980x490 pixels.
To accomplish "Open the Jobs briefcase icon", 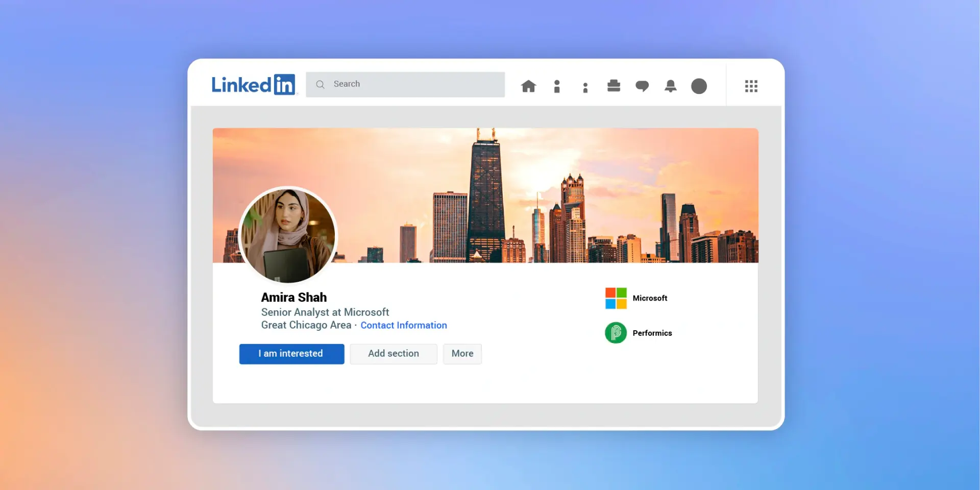I will 614,86.
